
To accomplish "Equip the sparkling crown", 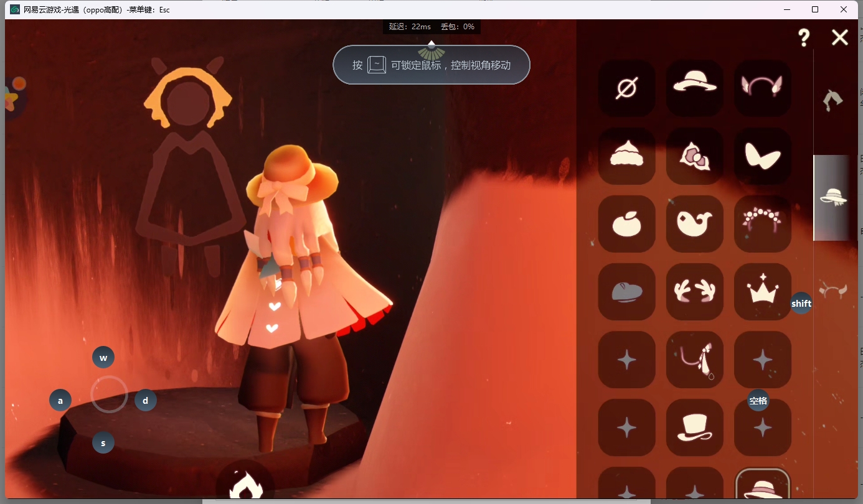I will pyautogui.click(x=763, y=292).
